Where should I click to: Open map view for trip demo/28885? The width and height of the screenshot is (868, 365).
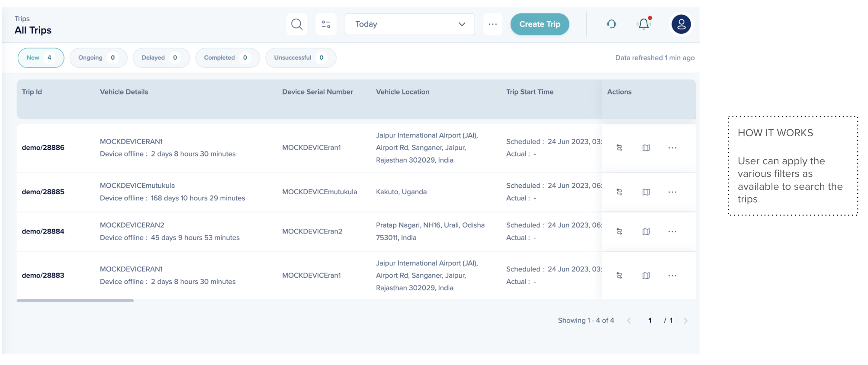coord(646,192)
